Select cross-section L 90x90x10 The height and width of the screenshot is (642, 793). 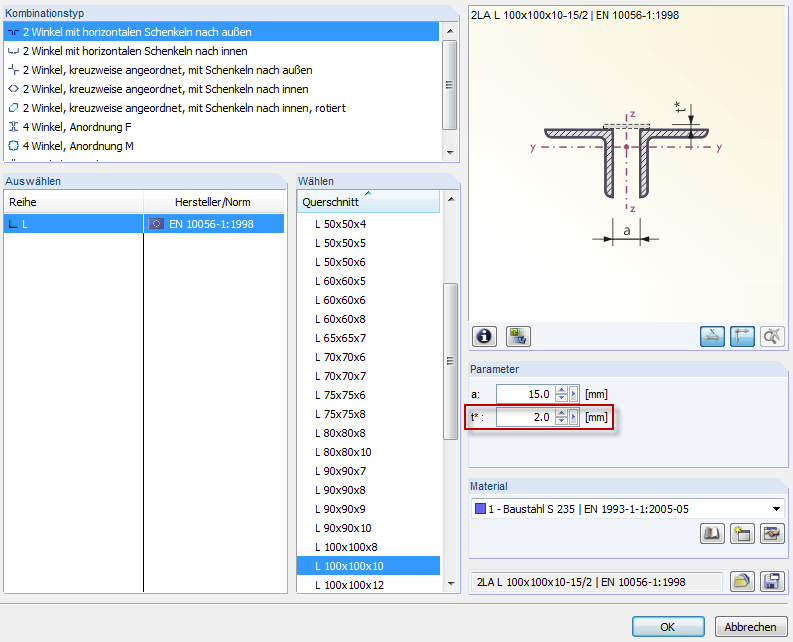[368, 528]
